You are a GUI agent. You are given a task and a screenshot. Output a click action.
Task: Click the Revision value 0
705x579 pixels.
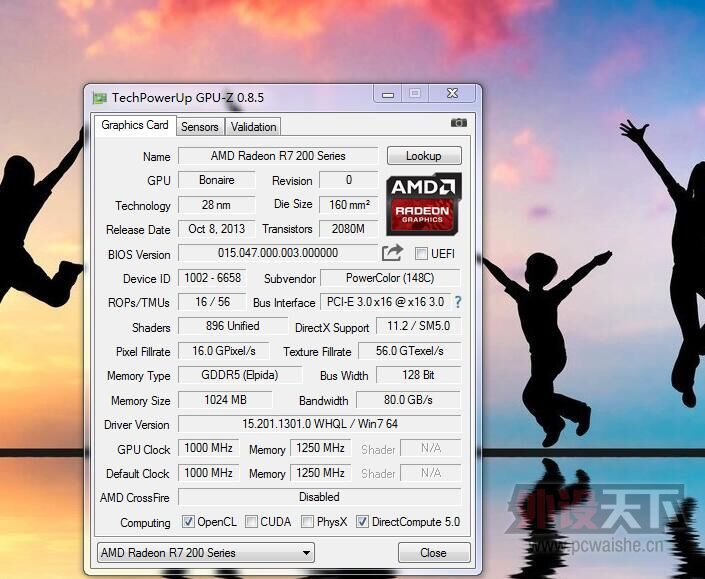[349, 180]
